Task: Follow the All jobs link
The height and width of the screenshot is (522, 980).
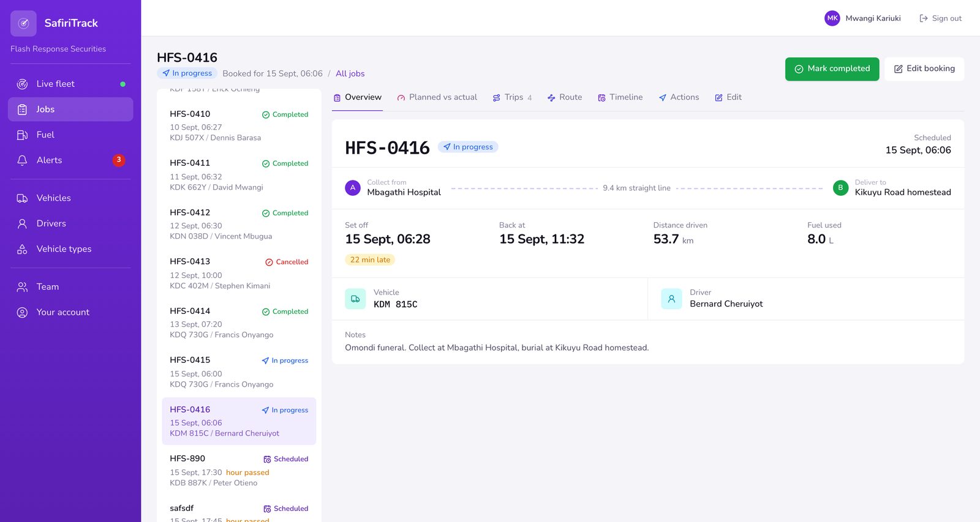Action: [x=350, y=73]
